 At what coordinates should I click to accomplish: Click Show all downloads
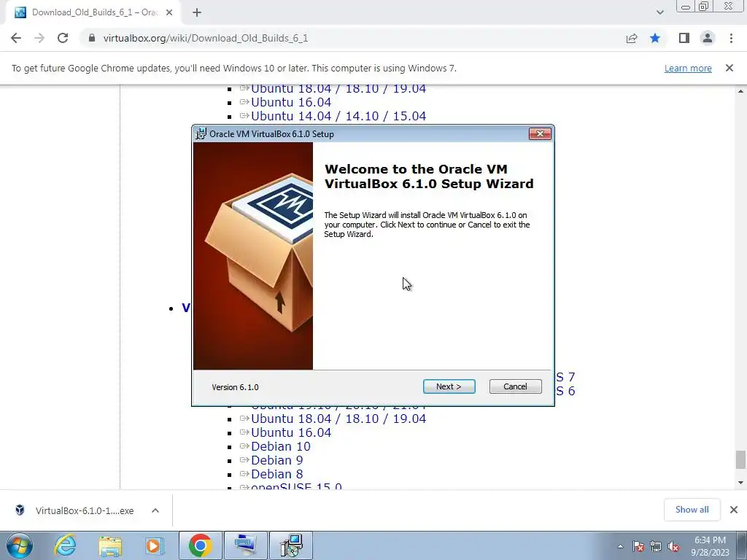(x=692, y=510)
